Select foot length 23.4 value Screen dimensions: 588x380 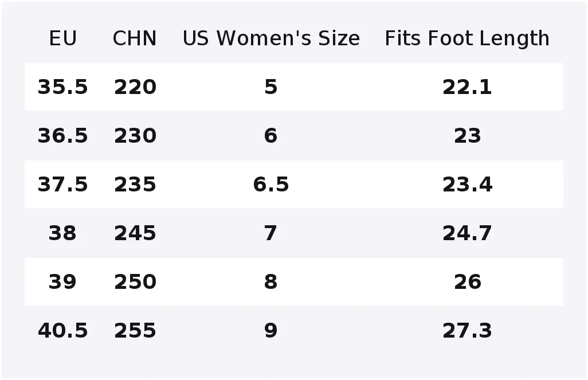467,185
